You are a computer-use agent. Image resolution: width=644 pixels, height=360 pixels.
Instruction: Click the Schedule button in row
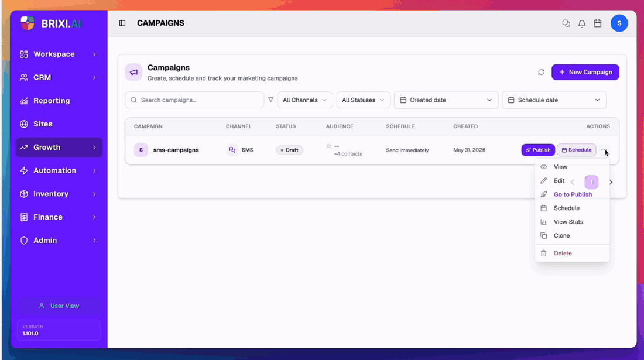577,150
